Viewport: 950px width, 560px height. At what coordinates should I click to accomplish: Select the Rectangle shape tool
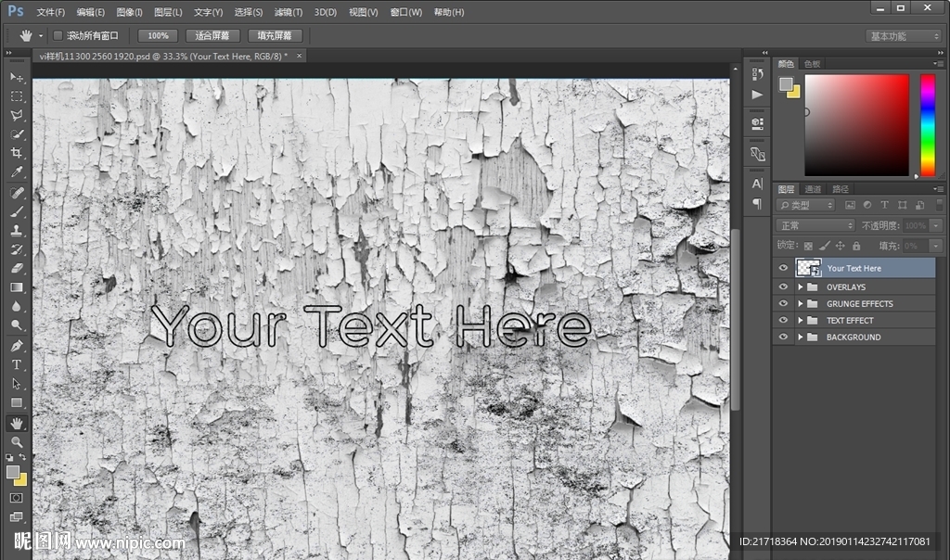17,402
